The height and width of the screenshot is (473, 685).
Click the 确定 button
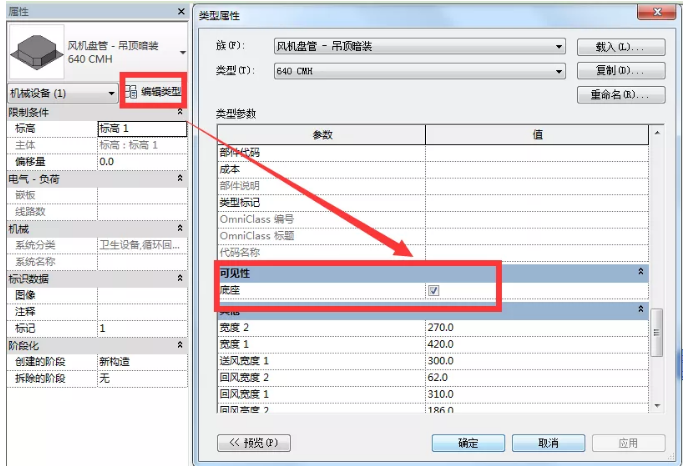coord(468,443)
